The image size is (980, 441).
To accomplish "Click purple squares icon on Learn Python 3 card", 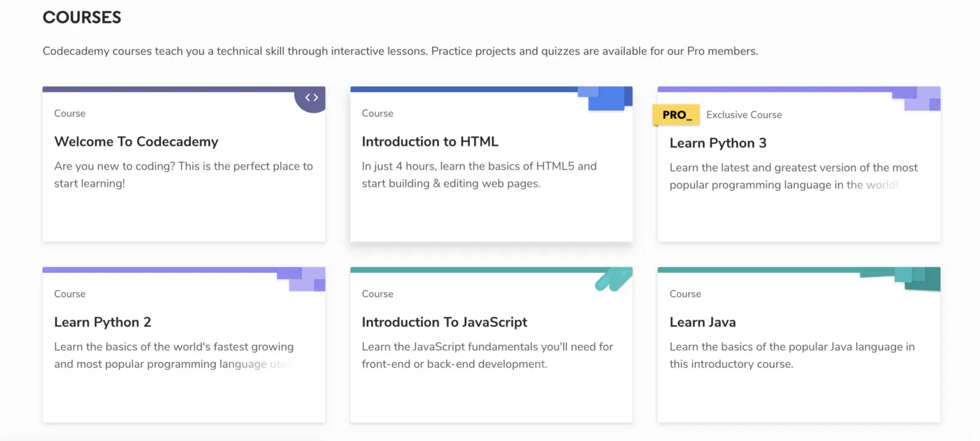I will (x=920, y=98).
